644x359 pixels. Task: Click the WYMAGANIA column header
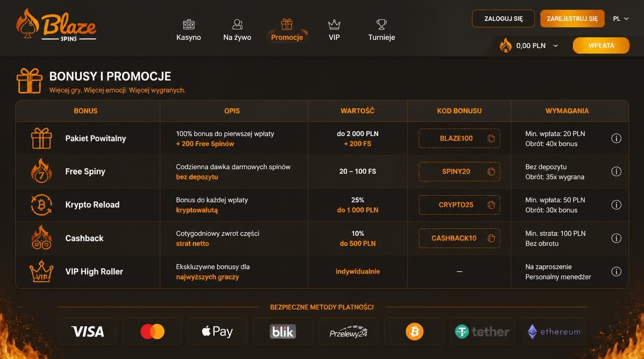(567, 111)
